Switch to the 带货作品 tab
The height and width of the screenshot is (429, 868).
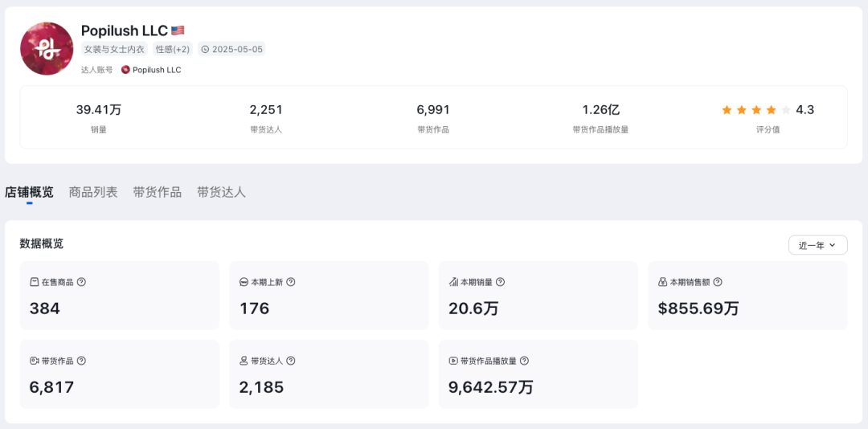[x=158, y=192]
